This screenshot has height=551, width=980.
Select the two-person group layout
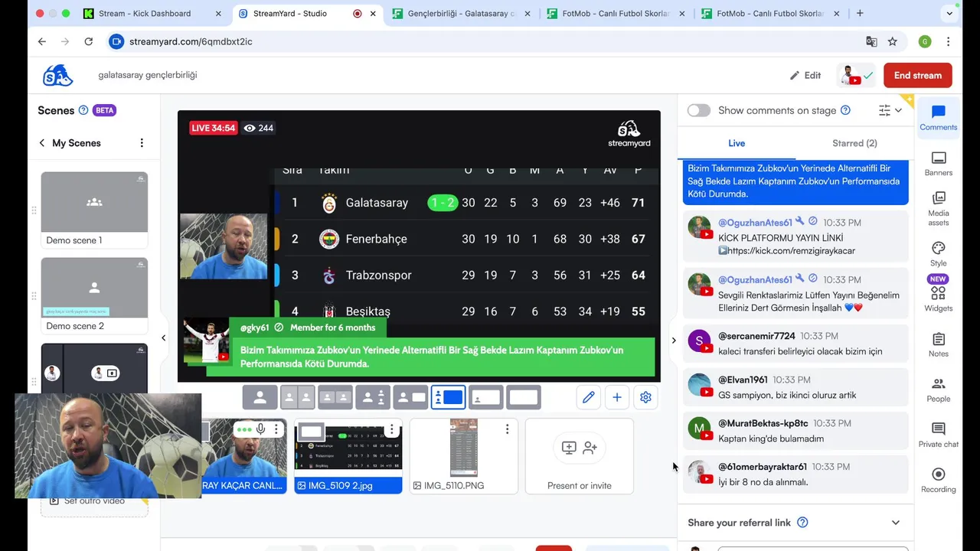[x=335, y=397]
